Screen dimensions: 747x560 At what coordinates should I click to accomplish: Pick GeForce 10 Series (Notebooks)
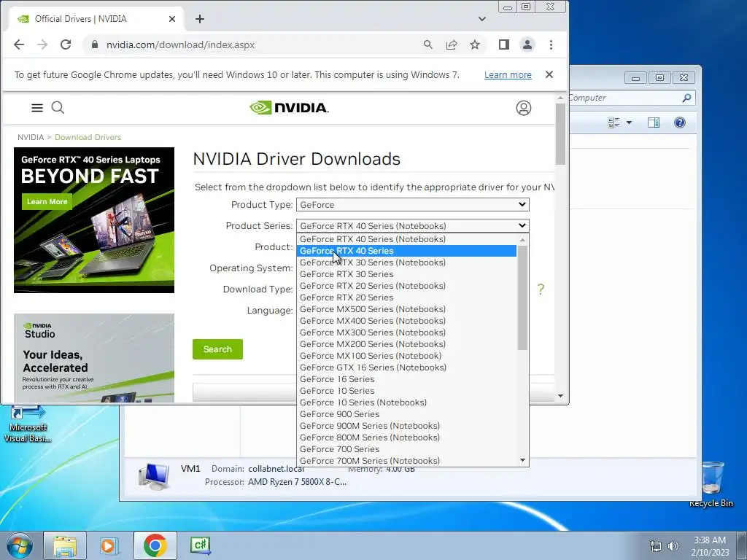[406, 402]
